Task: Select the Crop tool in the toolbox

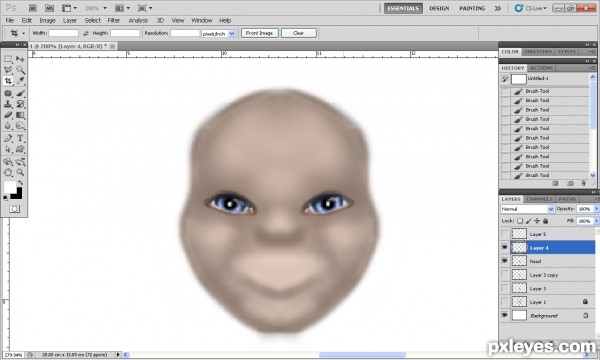Action: coord(8,81)
